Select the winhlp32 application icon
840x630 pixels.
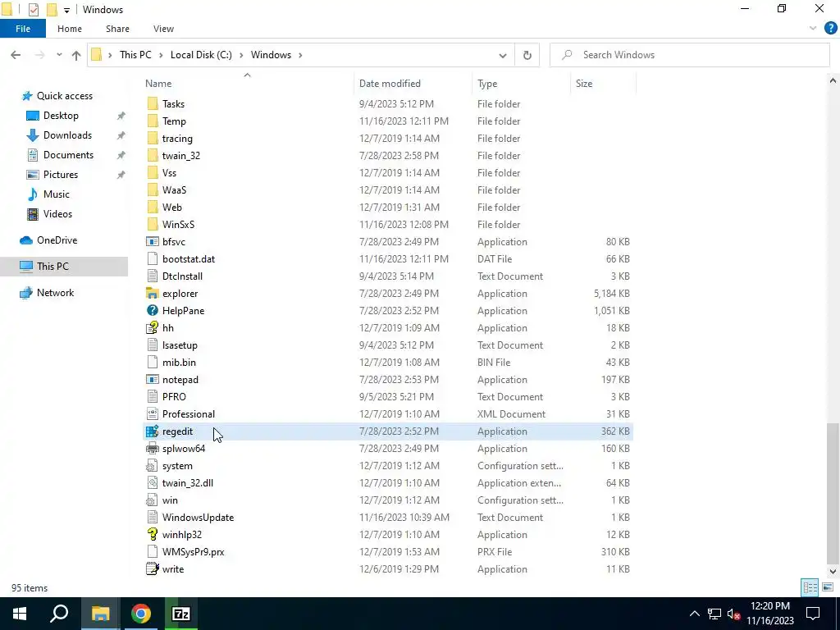click(x=152, y=535)
